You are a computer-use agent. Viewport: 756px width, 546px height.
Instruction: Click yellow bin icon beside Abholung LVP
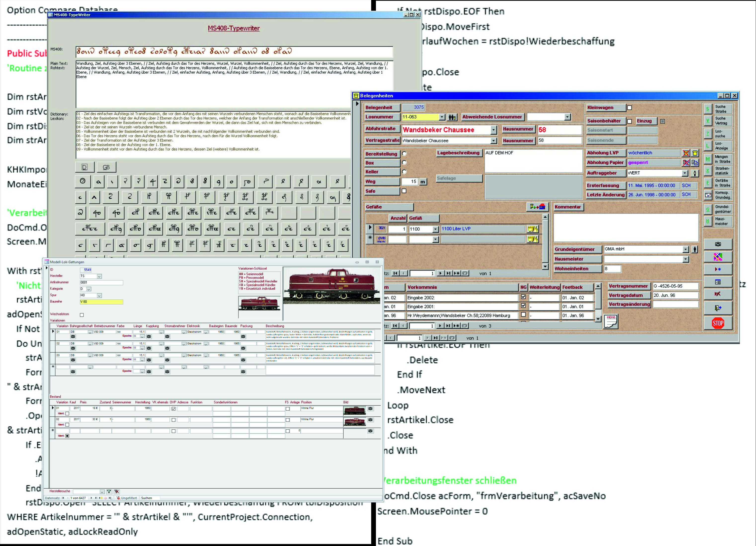(x=695, y=153)
